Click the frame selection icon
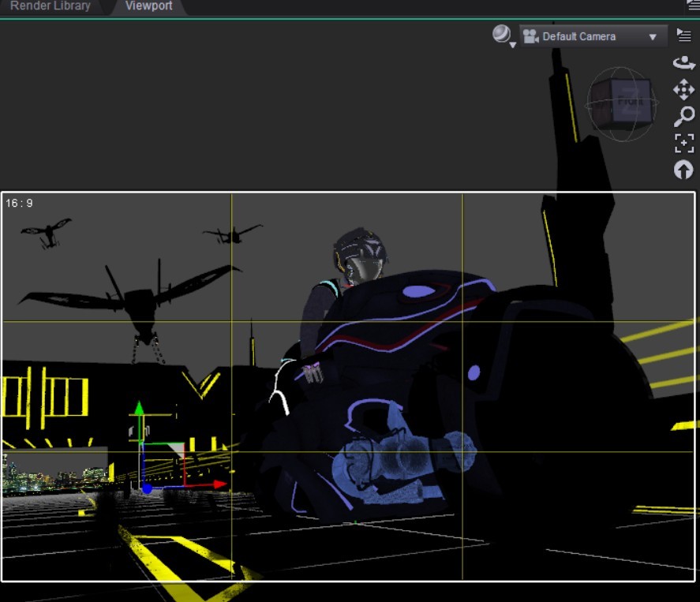This screenshot has width=700, height=602. [x=684, y=144]
